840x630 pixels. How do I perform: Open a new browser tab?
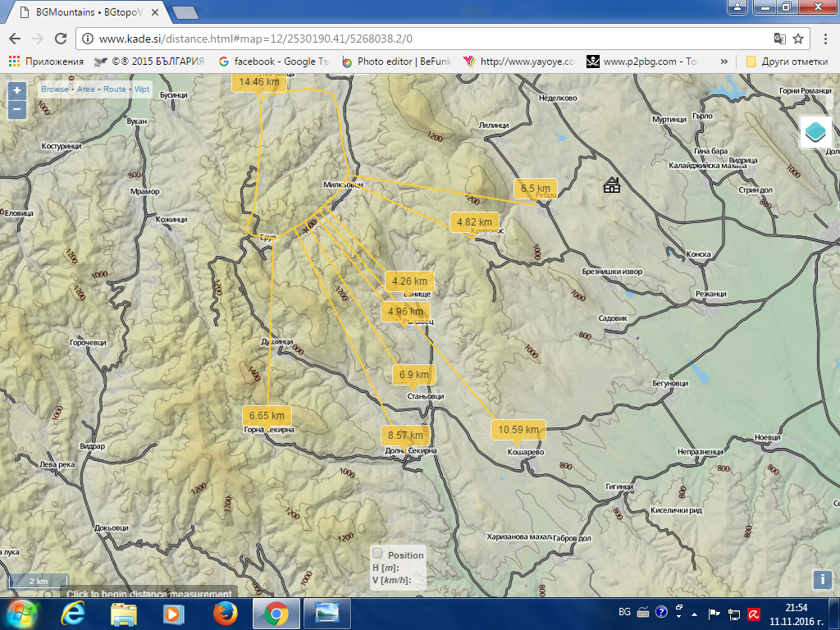[x=185, y=13]
